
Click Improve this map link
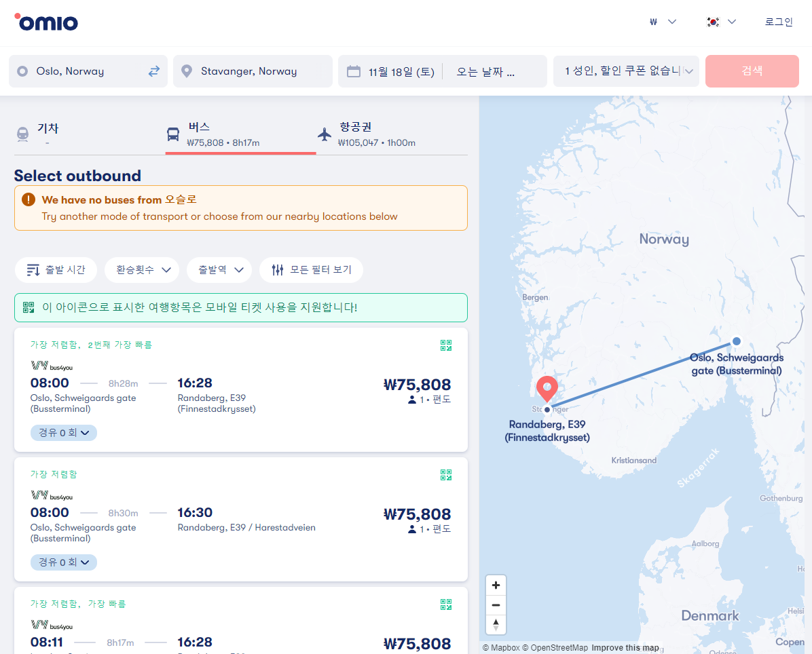(625, 648)
